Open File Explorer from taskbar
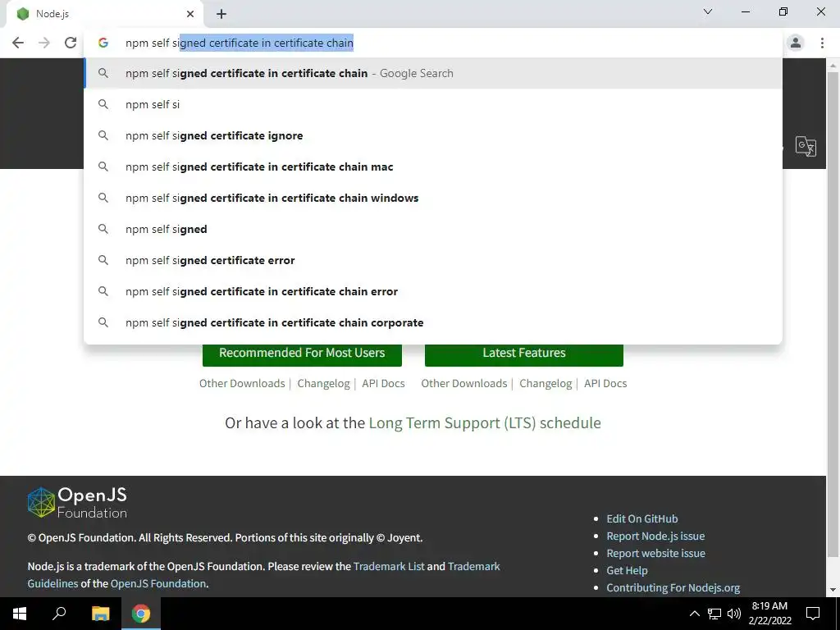 point(100,614)
